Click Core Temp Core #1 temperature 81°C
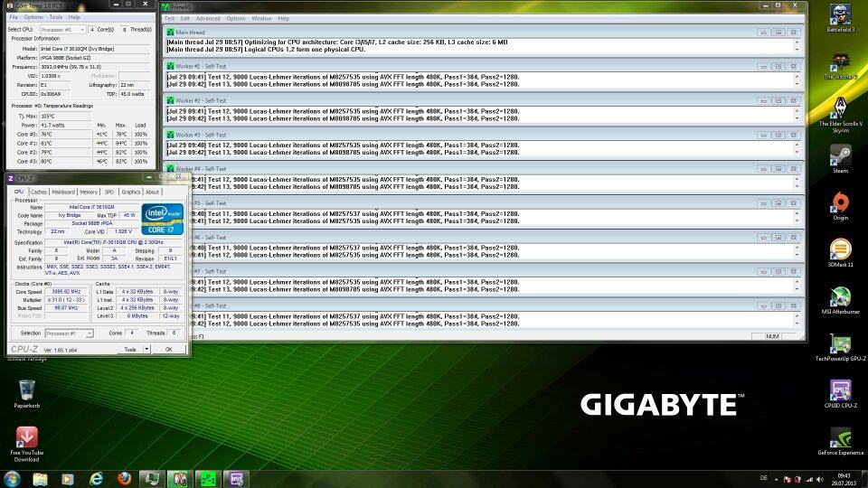868x488 pixels. (x=65, y=144)
